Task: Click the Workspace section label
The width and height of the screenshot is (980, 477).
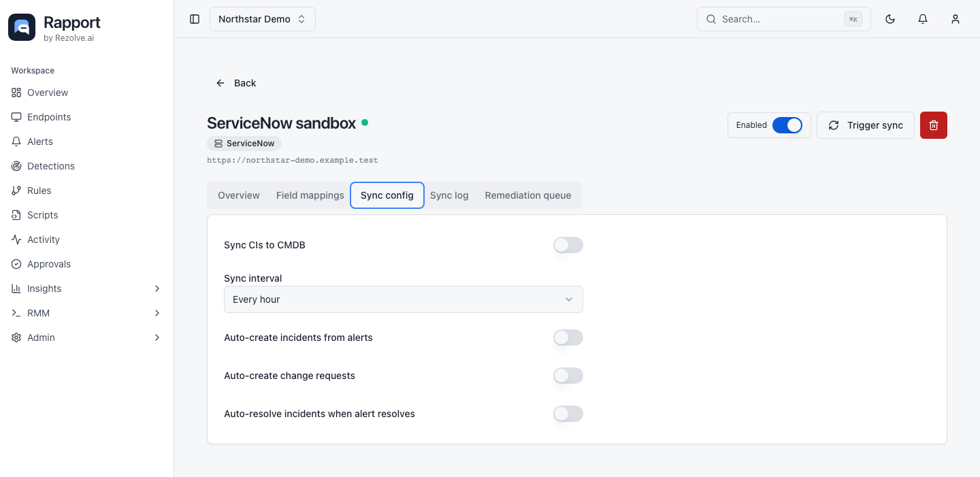Action: click(x=33, y=71)
